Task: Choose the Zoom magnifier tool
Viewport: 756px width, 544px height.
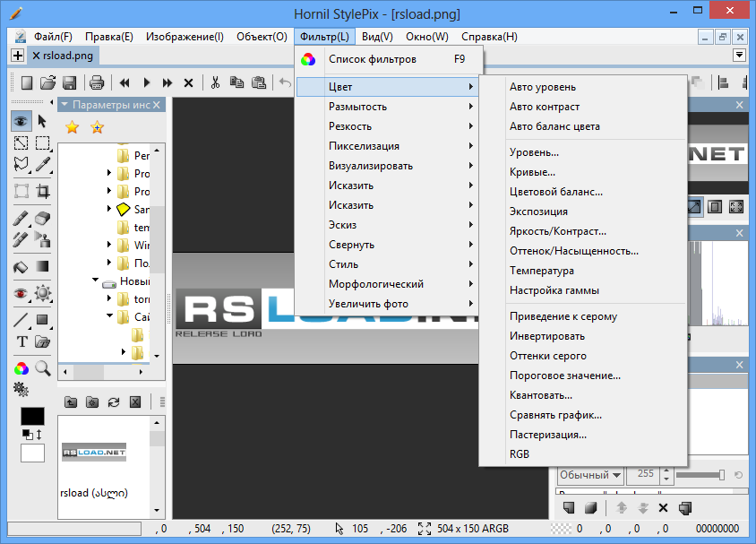Action: (42, 367)
